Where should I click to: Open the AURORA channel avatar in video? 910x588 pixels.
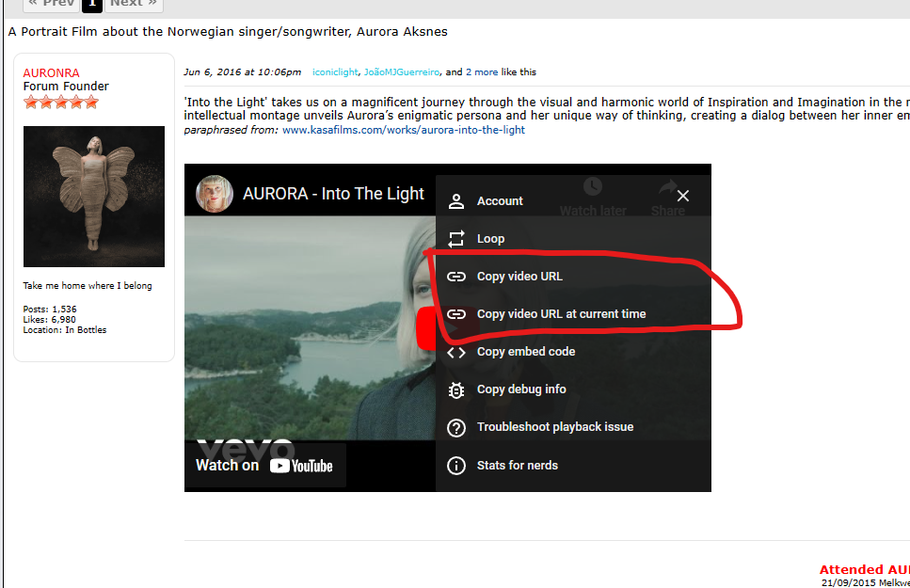tap(215, 193)
